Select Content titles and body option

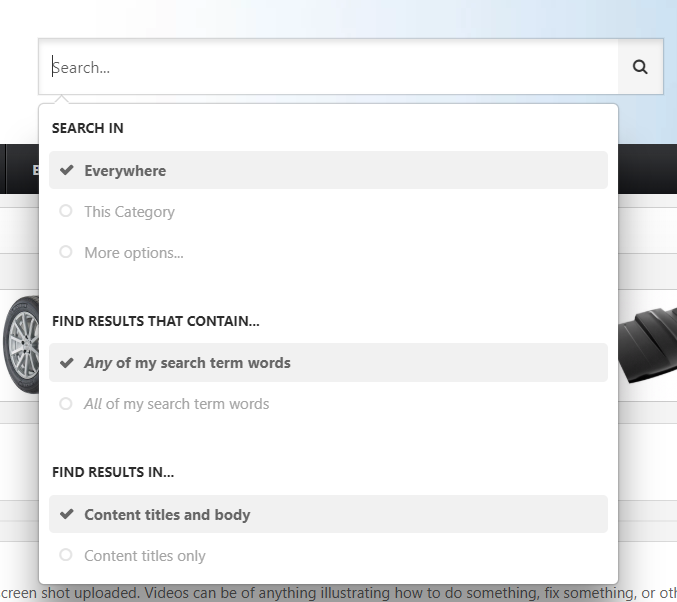[328, 514]
